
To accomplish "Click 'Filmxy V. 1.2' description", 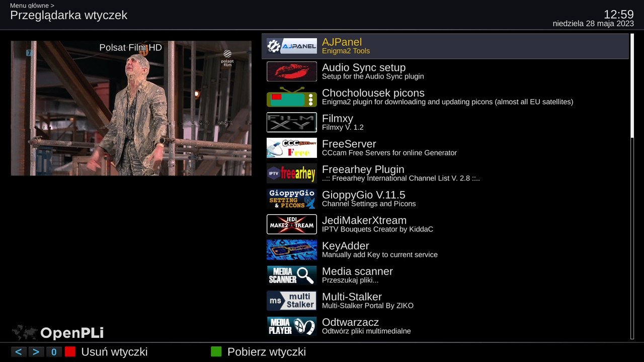I will coord(343,128).
